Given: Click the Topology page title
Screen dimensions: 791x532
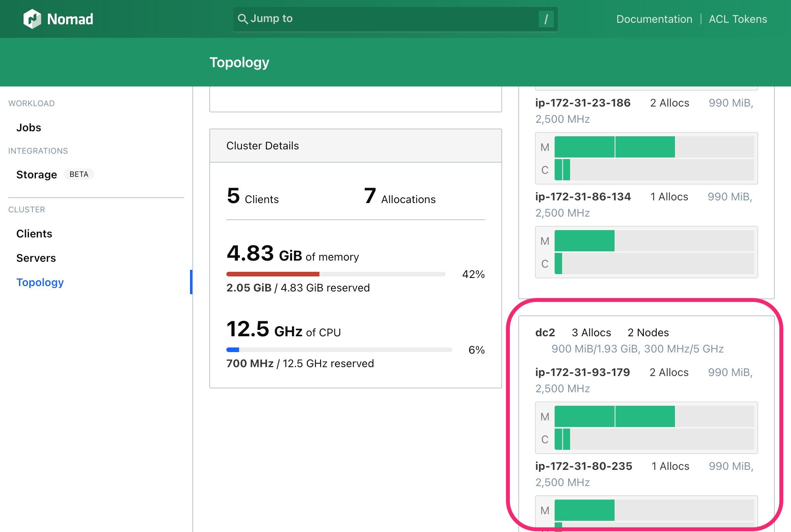Looking at the screenshot, I should coord(239,62).
